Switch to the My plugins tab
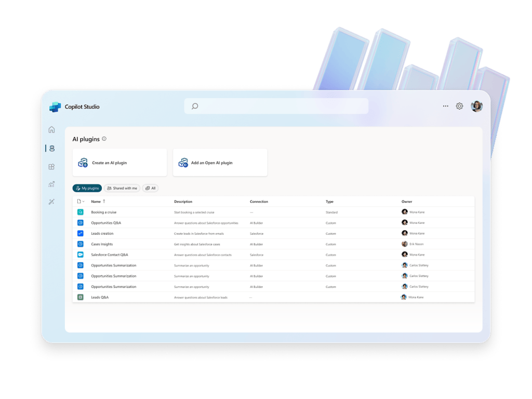532x399 pixels. point(87,188)
